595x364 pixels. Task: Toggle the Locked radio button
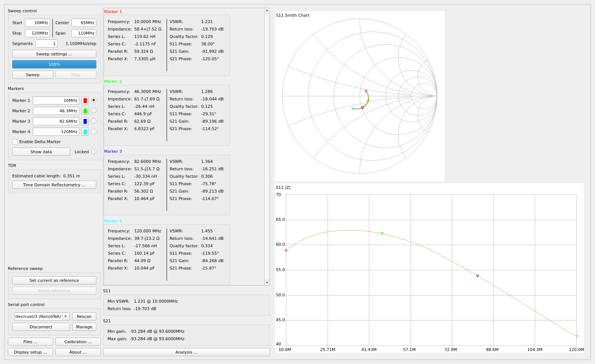point(94,152)
